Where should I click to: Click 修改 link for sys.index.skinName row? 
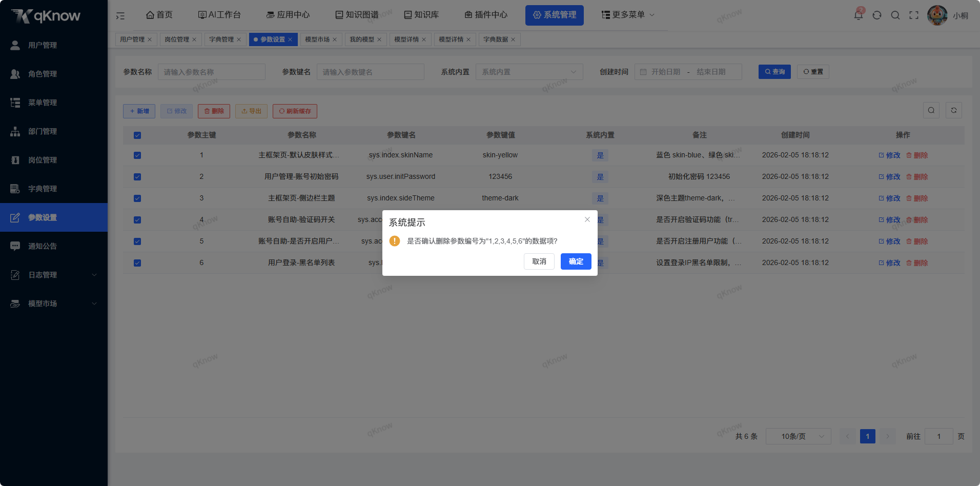click(889, 155)
